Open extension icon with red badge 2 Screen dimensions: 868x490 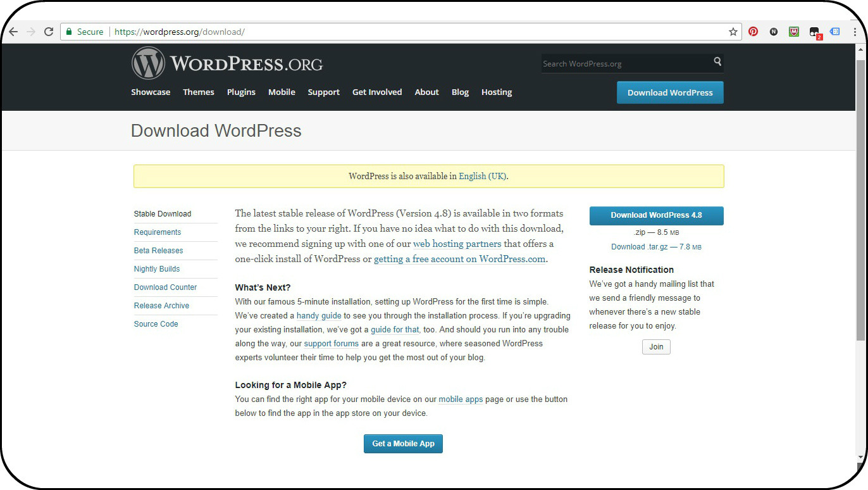pyautogui.click(x=815, y=32)
